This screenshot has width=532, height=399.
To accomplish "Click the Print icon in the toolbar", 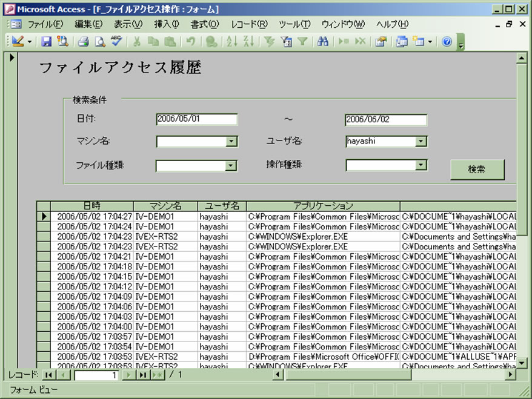I will point(84,42).
